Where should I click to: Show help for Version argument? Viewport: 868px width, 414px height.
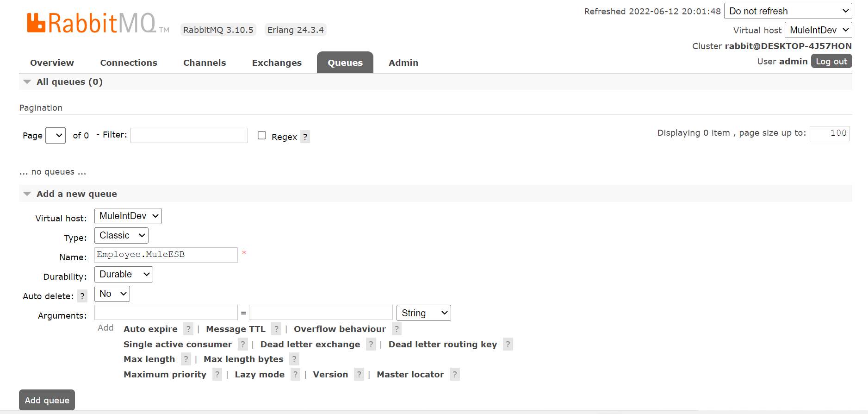tap(359, 374)
